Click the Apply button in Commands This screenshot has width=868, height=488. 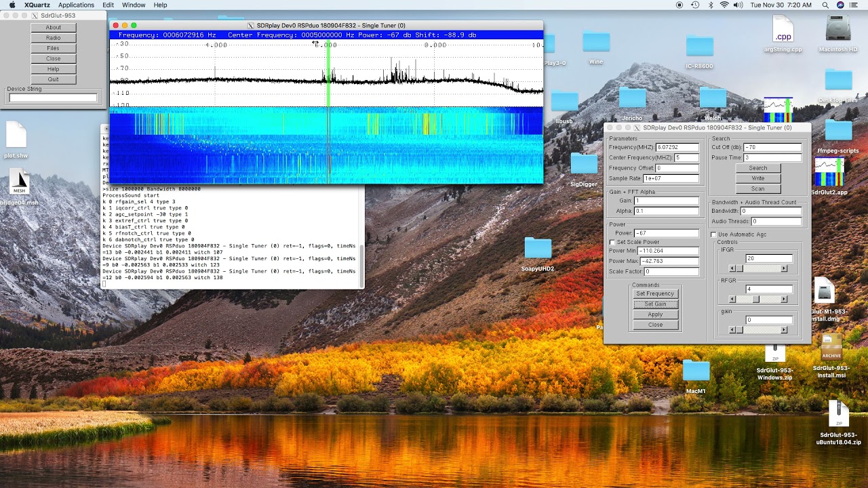pos(655,314)
